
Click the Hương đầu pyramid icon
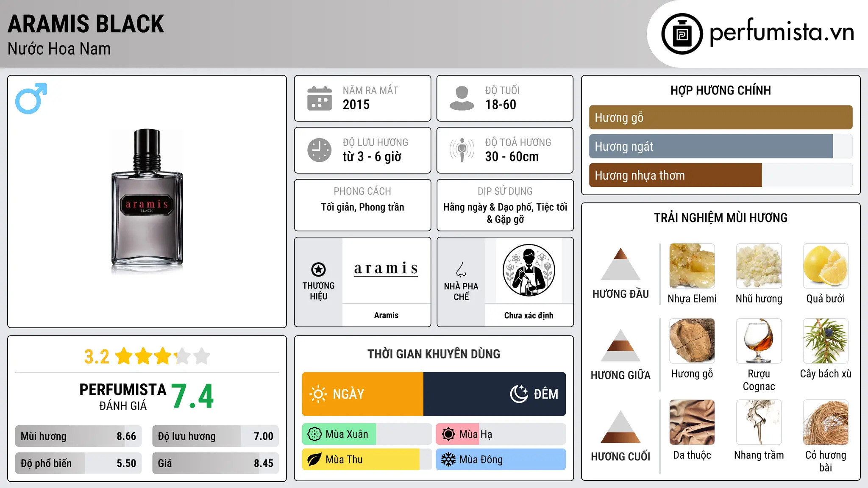pyautogui.click(x=620, y=264)
